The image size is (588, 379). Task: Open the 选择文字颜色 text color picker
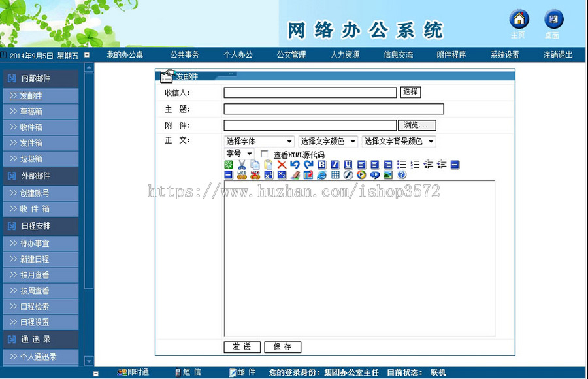coord(327,141)
